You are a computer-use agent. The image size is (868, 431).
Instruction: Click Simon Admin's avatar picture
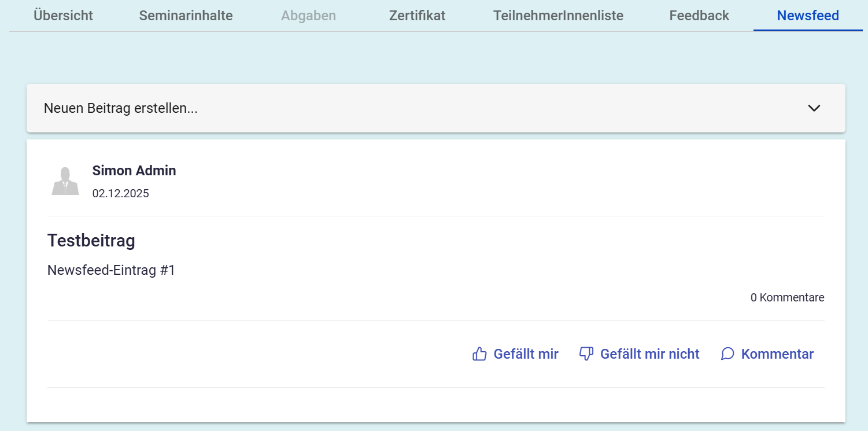click(x=65, y=181)
